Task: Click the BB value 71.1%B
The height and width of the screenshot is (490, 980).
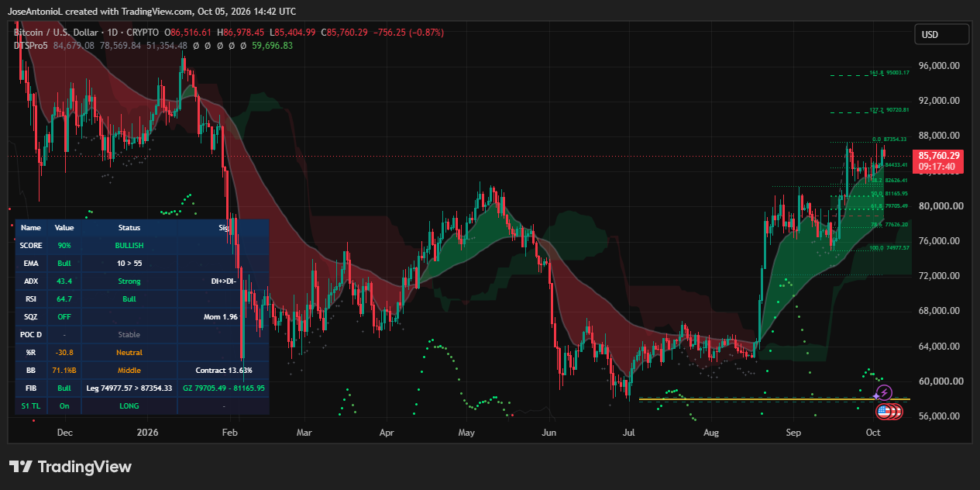Action: click(64, 370)
